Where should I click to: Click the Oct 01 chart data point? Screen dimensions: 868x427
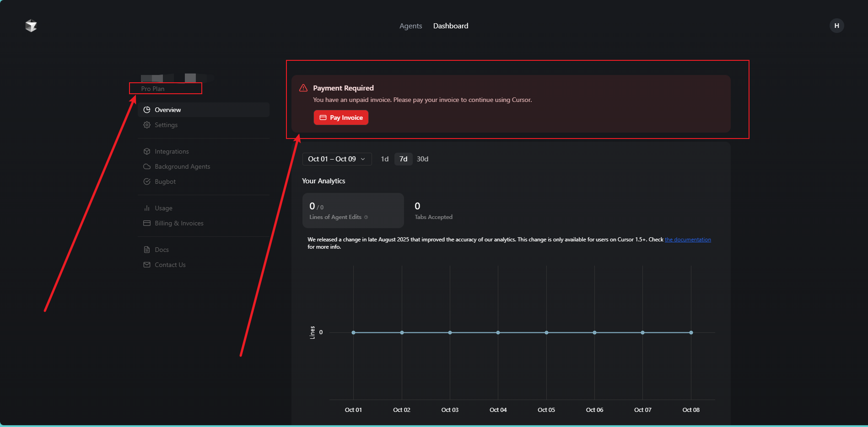pos(353,332)
